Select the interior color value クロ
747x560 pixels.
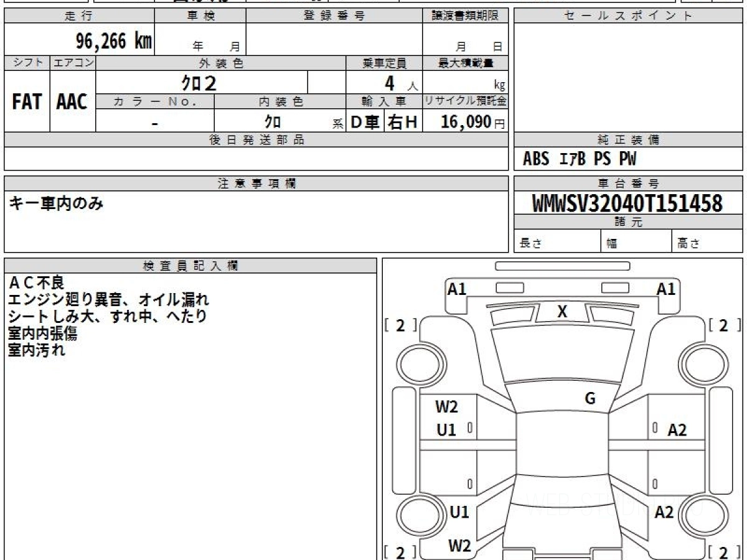coord(273,122)
